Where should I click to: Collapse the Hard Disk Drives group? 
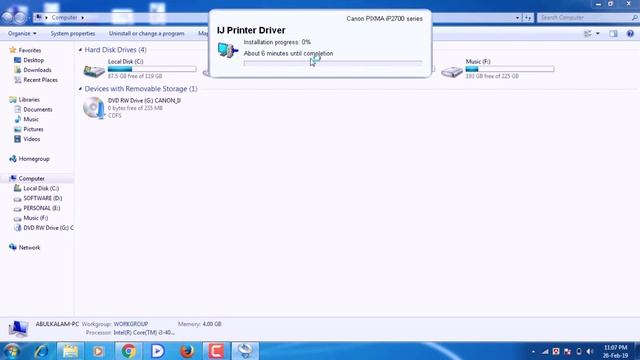click(80, 50)
